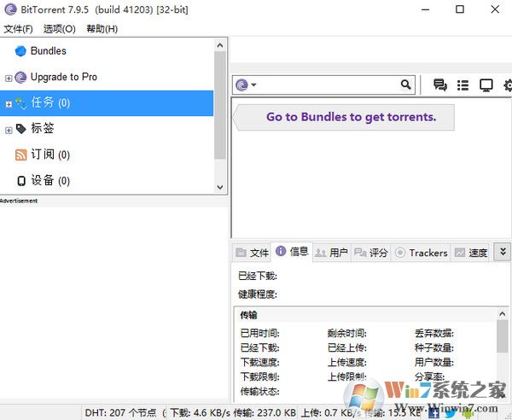The width and height of the screenshot is (512, 420).
Task: Click the DHT: 207 个节点 status entry
Action: 121,413
